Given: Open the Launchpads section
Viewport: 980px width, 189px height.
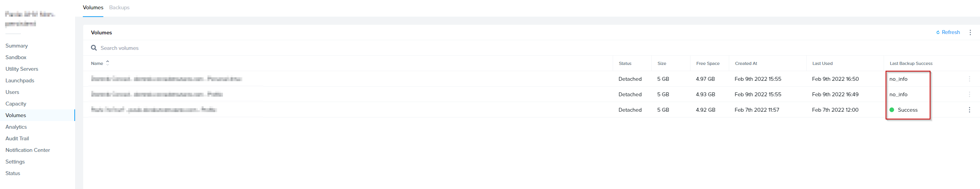Looking at the screenshot, I should click(x=20, y=80).
